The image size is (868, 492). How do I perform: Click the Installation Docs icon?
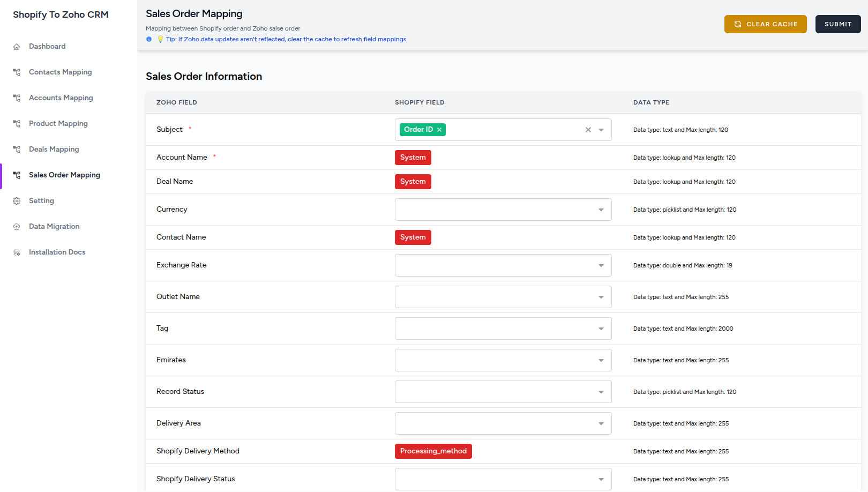tap(17, 252)
